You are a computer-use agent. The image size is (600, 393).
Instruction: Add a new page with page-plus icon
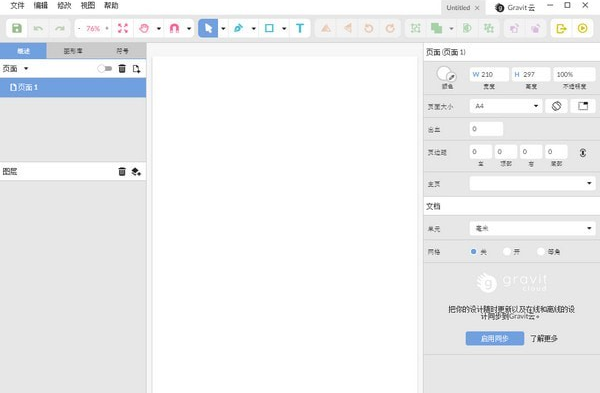point(136,68)
